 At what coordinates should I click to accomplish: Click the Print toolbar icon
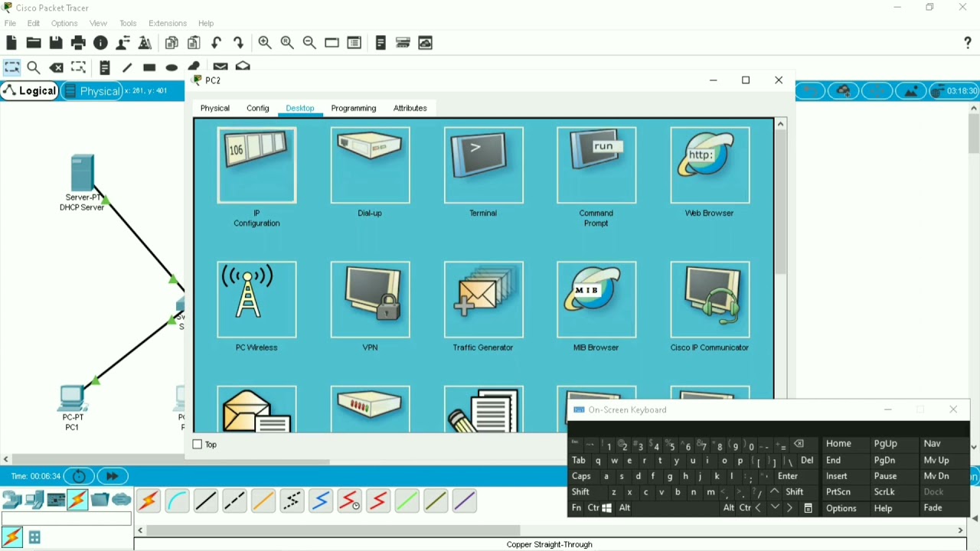pyautogui.click(x=78, y=43)
